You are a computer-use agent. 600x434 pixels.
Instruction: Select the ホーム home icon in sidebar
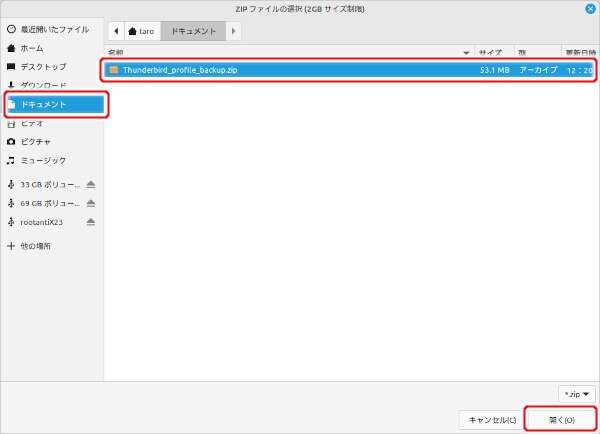[x=11, y=48]
